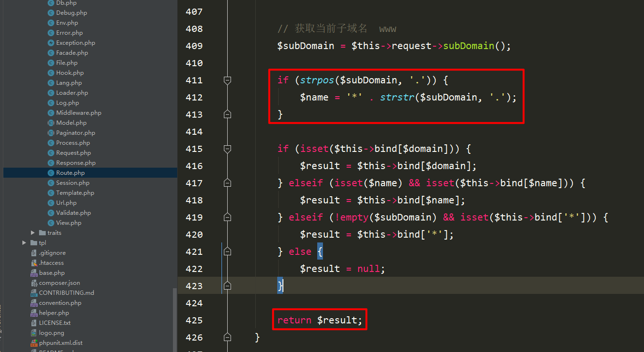Click the icon in front of Hook.php
The height and width of the screenshot is (352, 644).
tap(51, 73)
